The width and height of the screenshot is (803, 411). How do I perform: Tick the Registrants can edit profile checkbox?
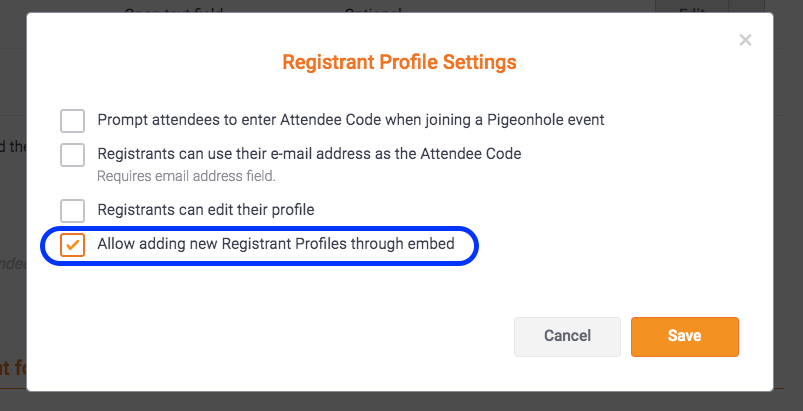(x=72, y=211)
